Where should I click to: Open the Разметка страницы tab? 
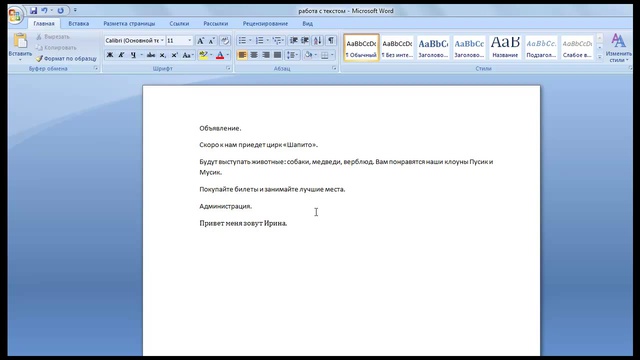(x=129, y=24)
